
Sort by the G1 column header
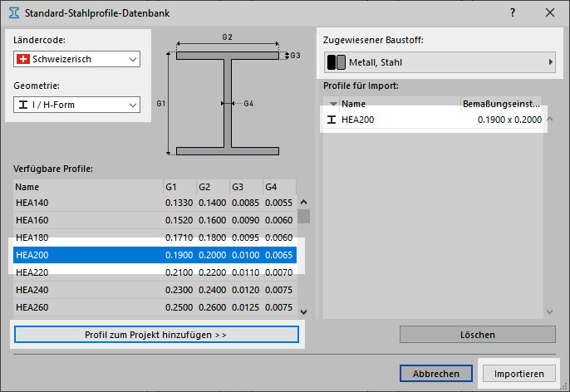tap(179, 188)
